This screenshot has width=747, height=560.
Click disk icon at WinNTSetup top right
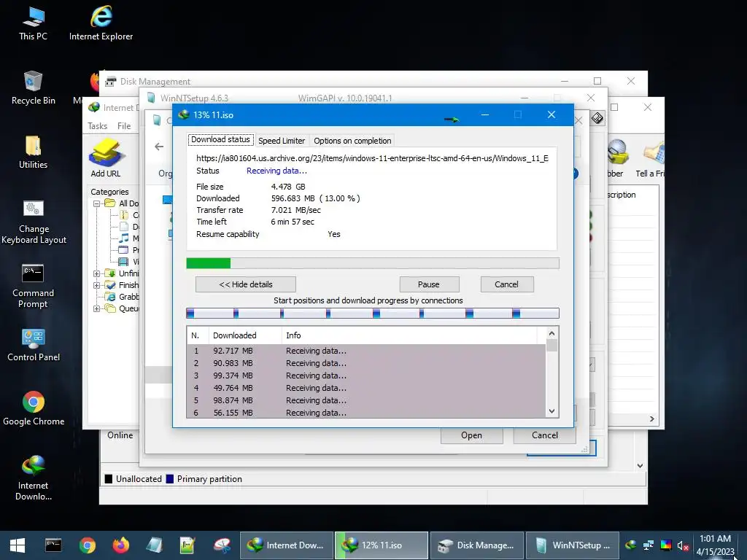pyautogui.click(x=597, y=118)
